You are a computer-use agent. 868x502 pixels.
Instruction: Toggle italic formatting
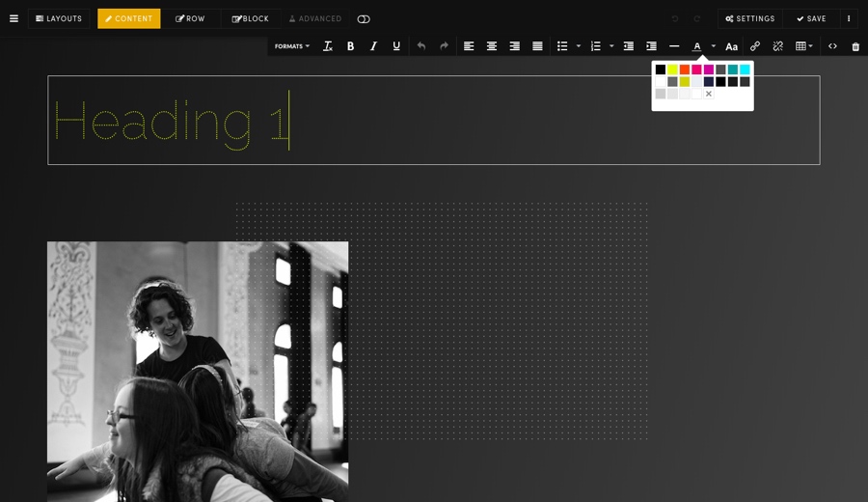point(373,46)
